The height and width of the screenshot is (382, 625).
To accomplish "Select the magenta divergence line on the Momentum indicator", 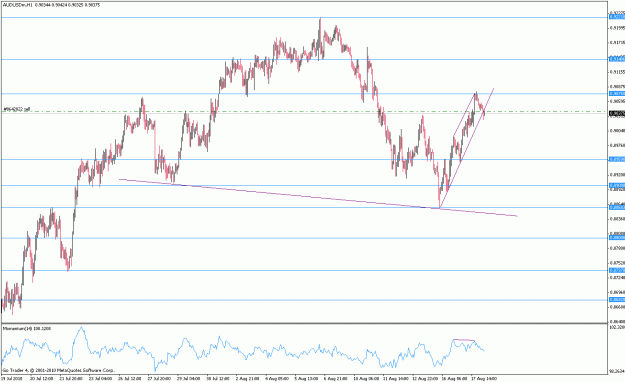I will [464, 340].
